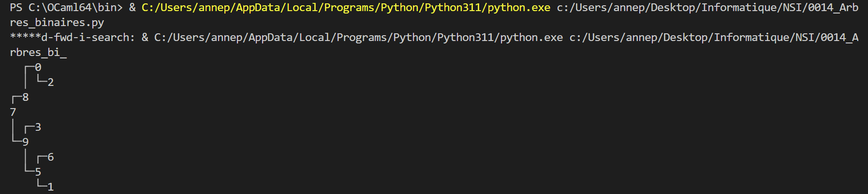868x194 pixels.
Task: Click the 'rbres_bi_' search continuation line
Action: [38, 53]
